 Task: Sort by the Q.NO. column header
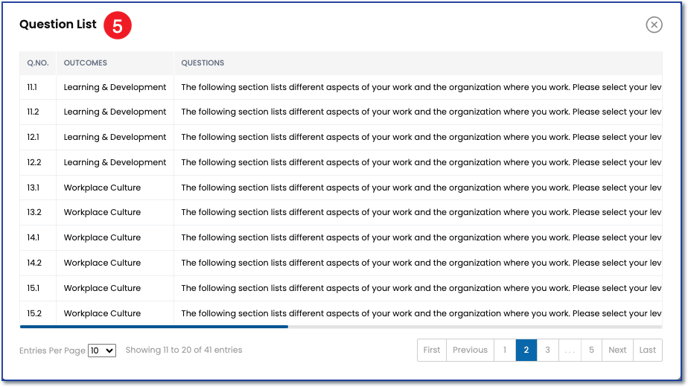tap(38, 63)
